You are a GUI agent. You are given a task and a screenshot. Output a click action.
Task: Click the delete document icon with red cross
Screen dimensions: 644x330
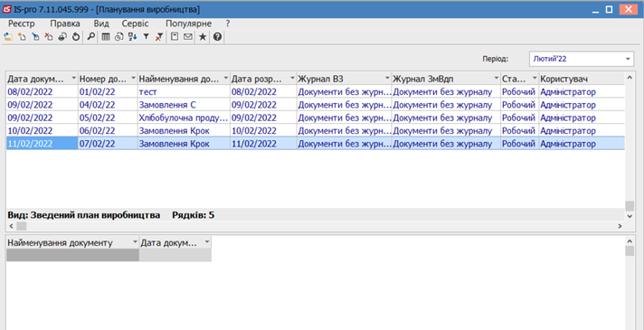coord(49,37)
